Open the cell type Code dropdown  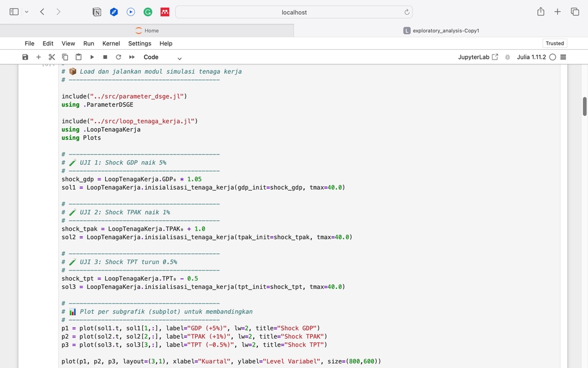coord(162,57)
